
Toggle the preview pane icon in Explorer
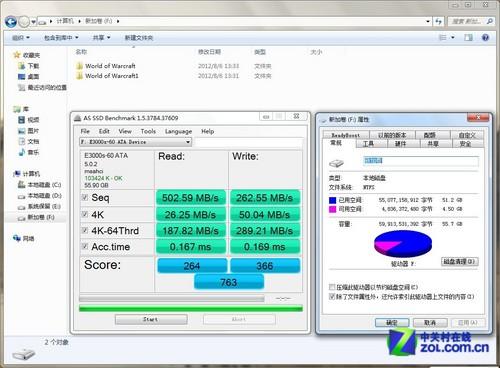coord(469,37)
